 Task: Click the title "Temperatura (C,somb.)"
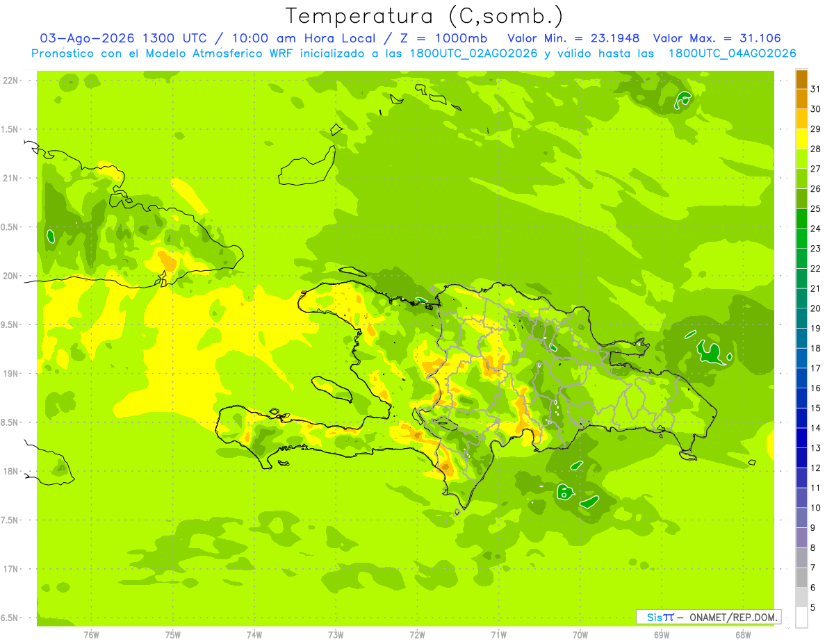pos(423,16)
